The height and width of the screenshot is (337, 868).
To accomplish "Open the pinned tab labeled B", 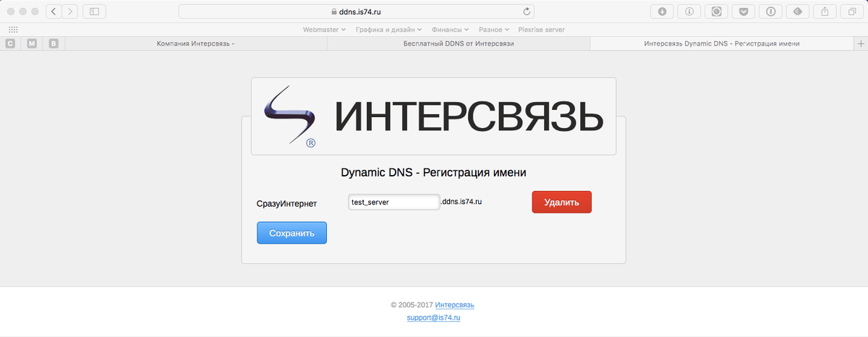I will point(54,44).
